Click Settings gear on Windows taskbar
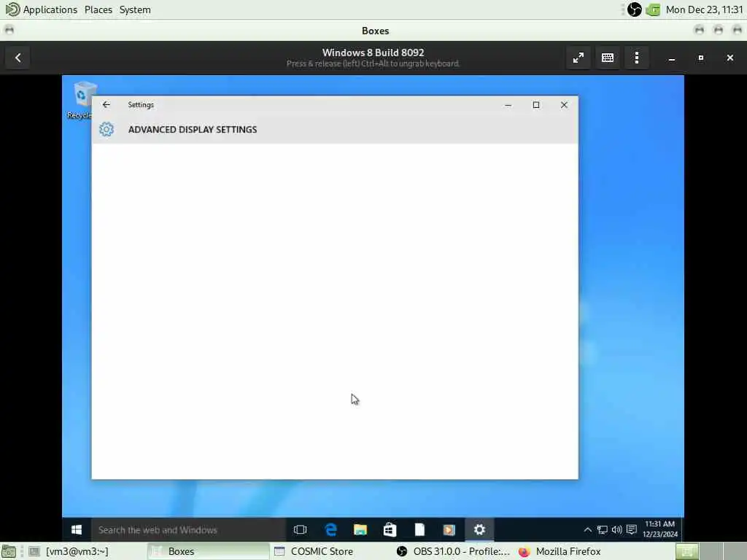Viewport: 747px width, 560px height. click(x=479, y=529)
